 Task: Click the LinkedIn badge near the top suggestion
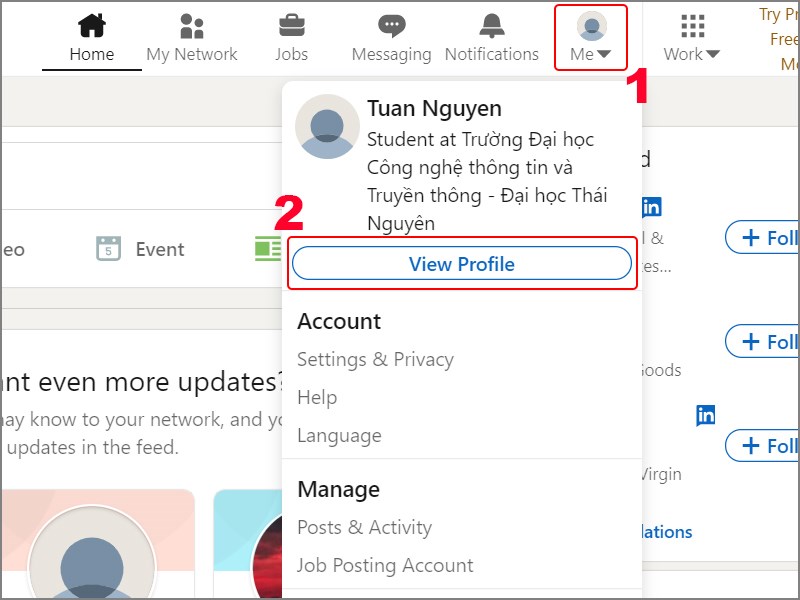[x=652, y=207]
